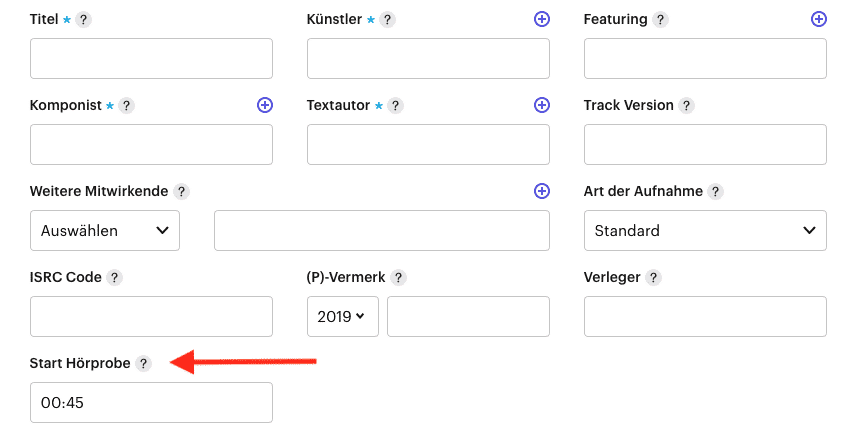The image size is (852, 441).
Task: Click the plus icon beside Komponist
Action: click(x=265, y=105)
